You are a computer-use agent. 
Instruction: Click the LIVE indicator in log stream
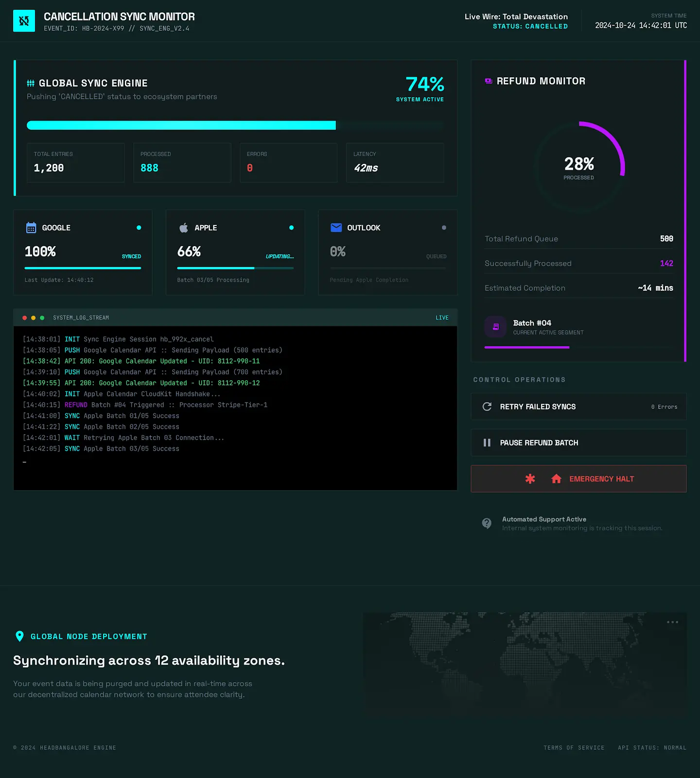[x=442, y=318]
